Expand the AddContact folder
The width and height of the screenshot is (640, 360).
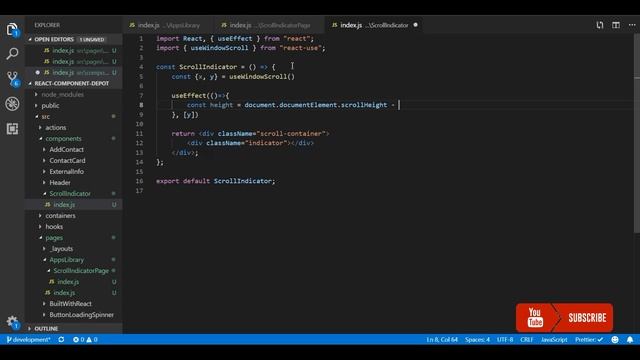[73, 149]
